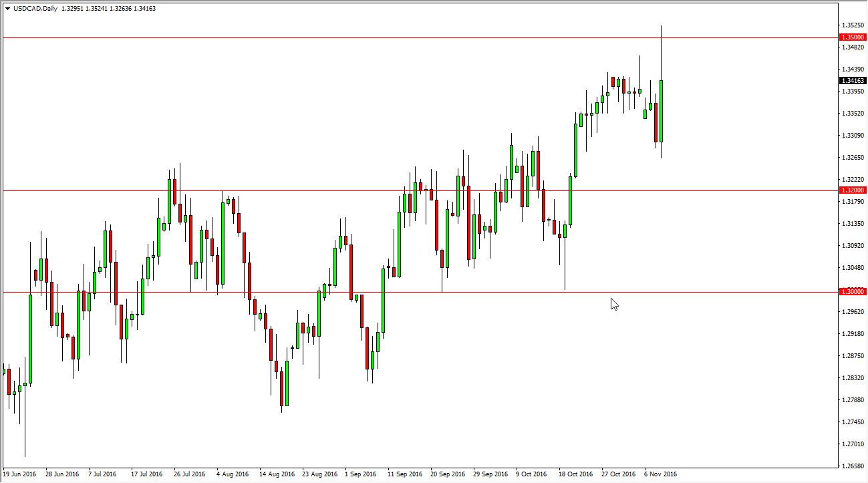Click the USDCAD,Daily chart title
868x483 pixels.
(x=35, y=9)
